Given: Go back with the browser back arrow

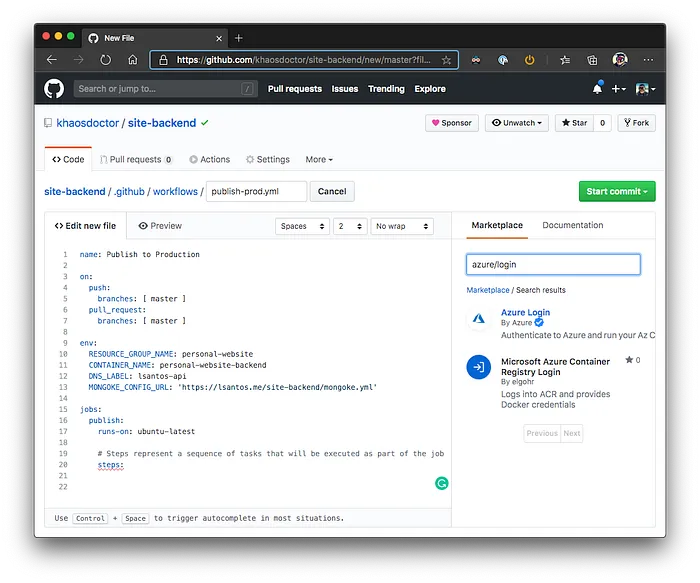Looking at the screenshot, I should [52, 60].
